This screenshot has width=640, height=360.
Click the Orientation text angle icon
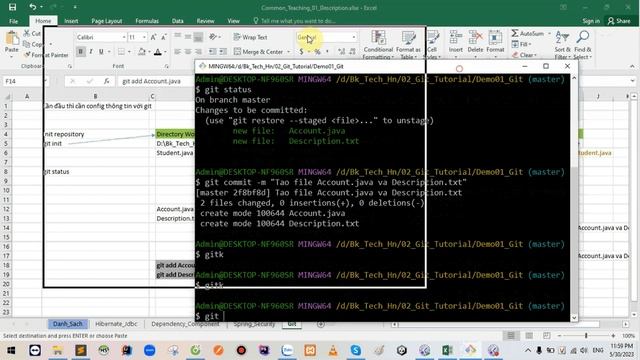tap(213, 37)
